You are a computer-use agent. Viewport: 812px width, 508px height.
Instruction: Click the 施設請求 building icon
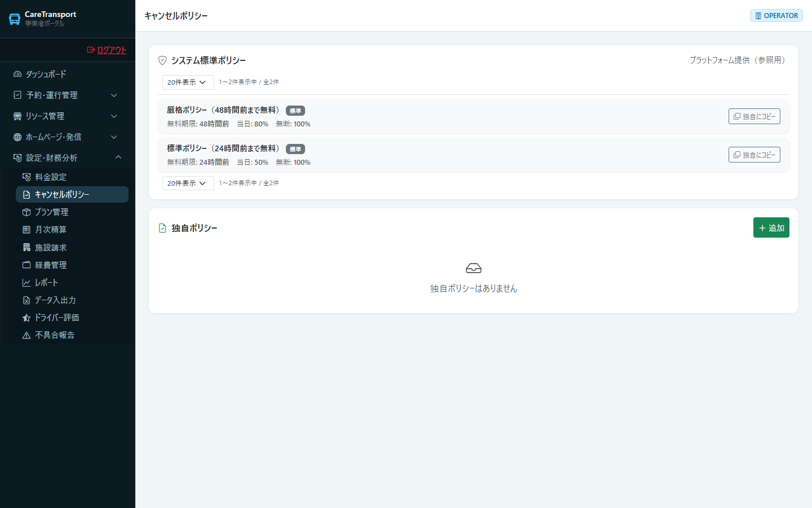pos(27,247)
